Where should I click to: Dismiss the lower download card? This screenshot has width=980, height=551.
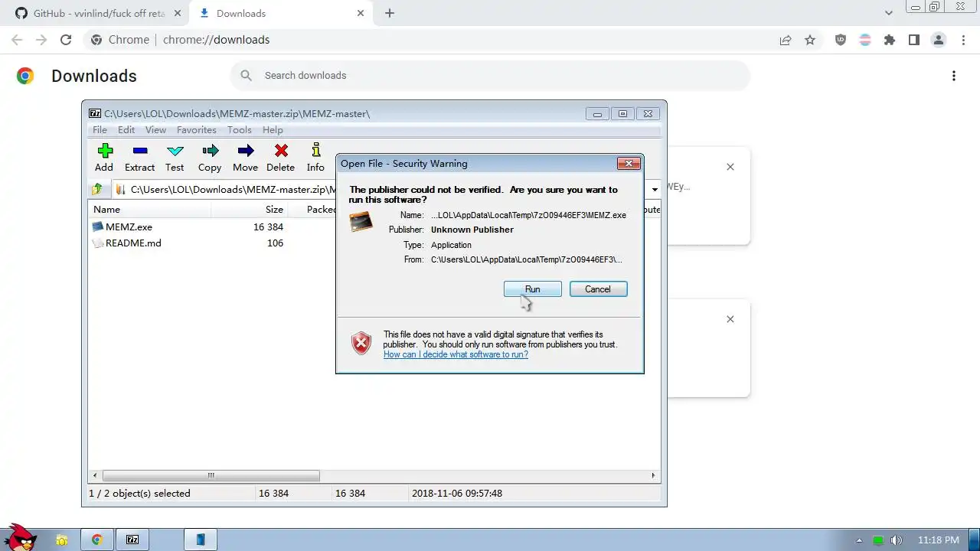(x=730, y=318)
